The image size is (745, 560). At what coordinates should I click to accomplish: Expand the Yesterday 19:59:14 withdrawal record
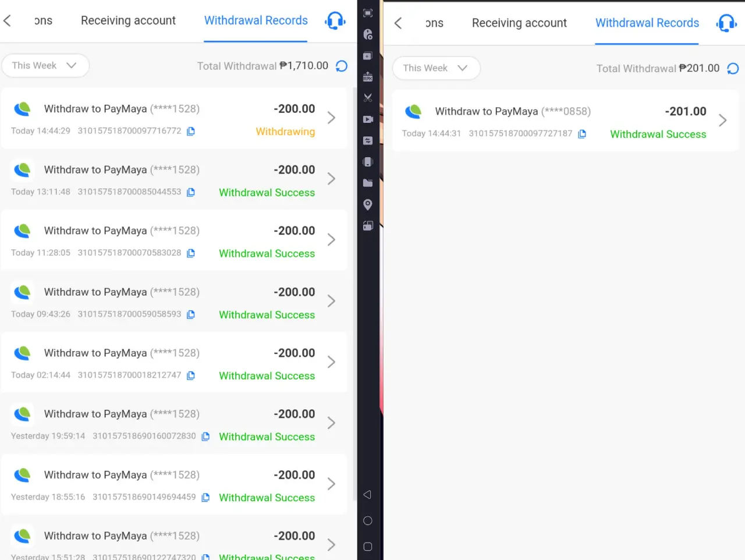click(x=331, y=423)
